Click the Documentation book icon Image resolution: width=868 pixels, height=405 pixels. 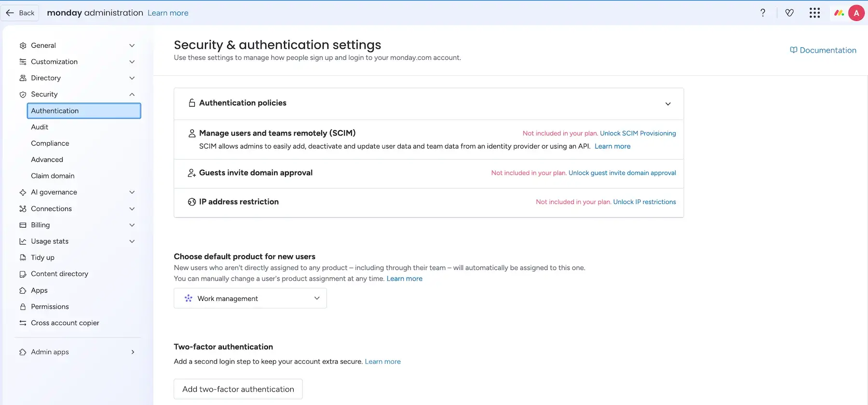pyautogui.click(x=794, y=50)
